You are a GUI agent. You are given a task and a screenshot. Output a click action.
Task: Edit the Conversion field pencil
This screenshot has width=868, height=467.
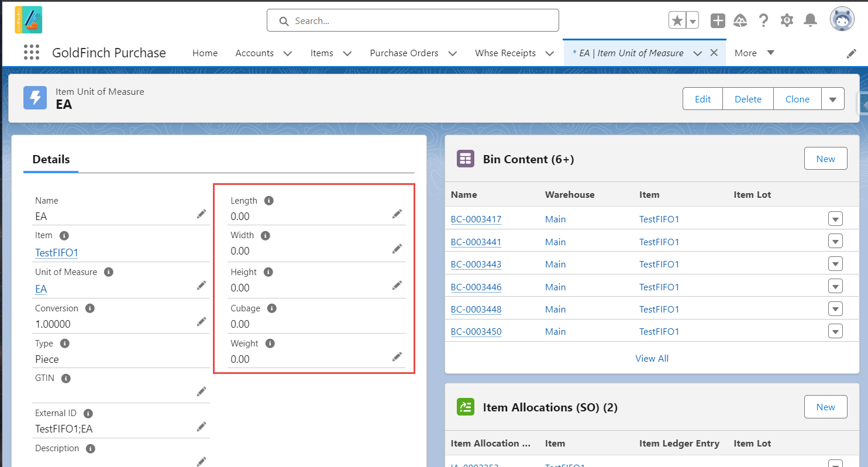point(202,321)
